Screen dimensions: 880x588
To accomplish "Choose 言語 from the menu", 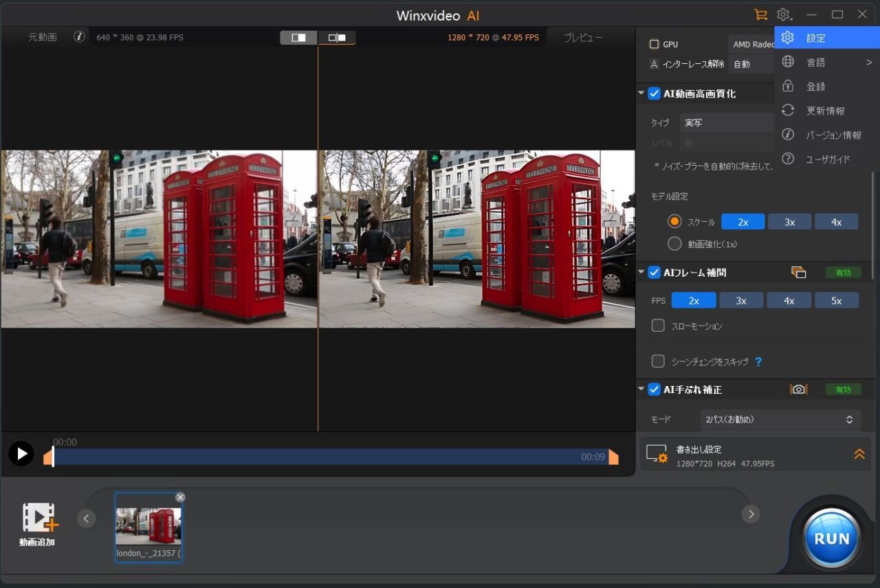I will tap(827, 62).
